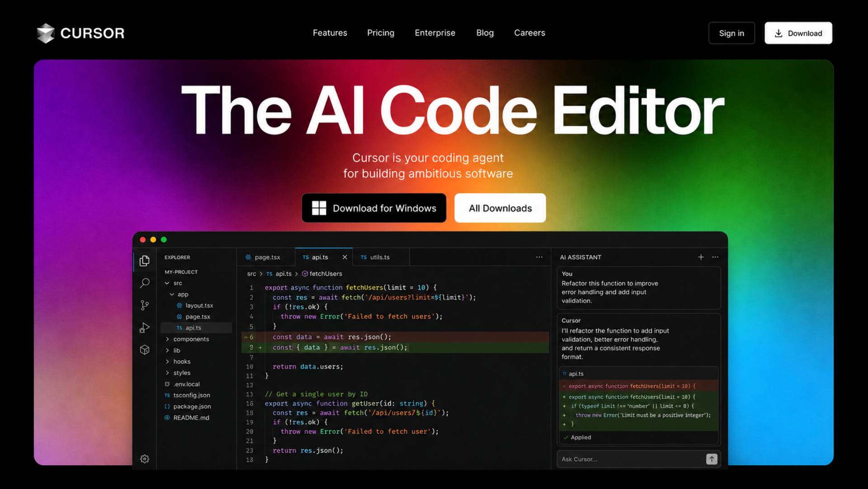868x489 pixels.
Task: Open the Features nav item
Action: pos(330,33)
